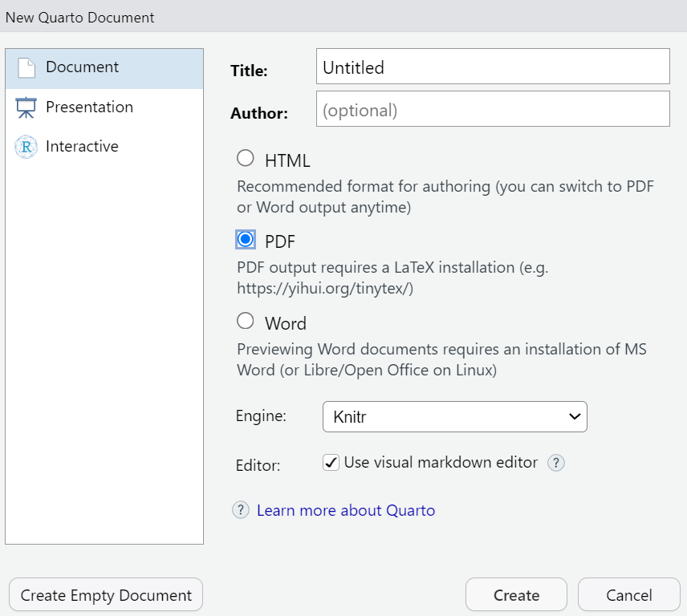Click help icon beside visual markdown editor

(x=556, y=463)
